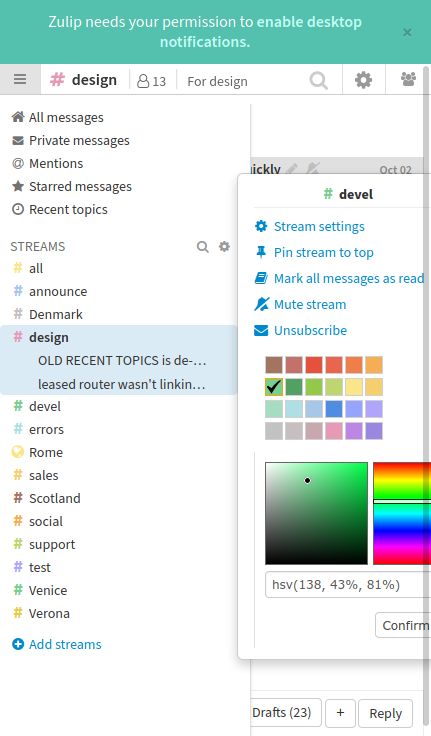Open topic OLD RECENT TOPICS is de-…
The height and width of the screenshot is (736, 431).
coord(122,360)
